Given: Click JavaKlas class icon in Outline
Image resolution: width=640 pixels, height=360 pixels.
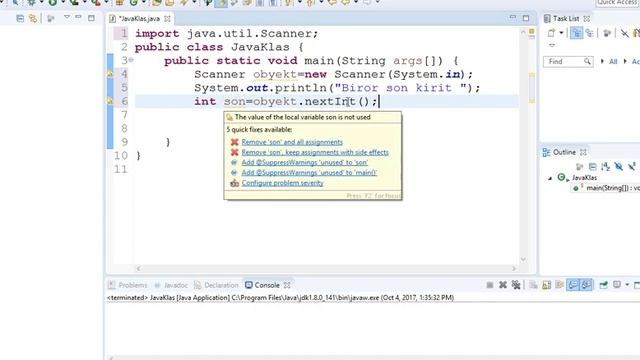Looking at the screenshot, I should [562, 177].
